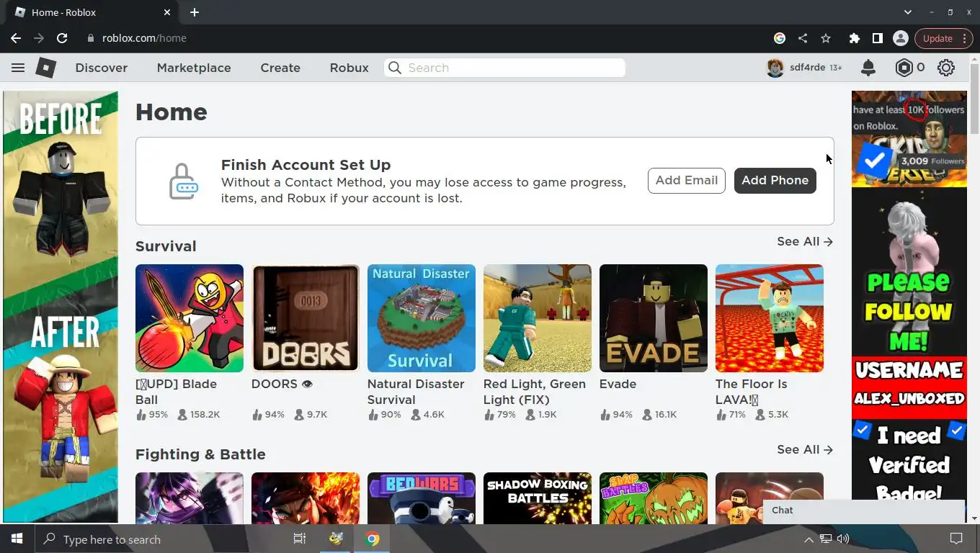The height and width of the screenshot is (553, 980).
Task: Close the Home - Roblox tab
Action: pos(167,12)
